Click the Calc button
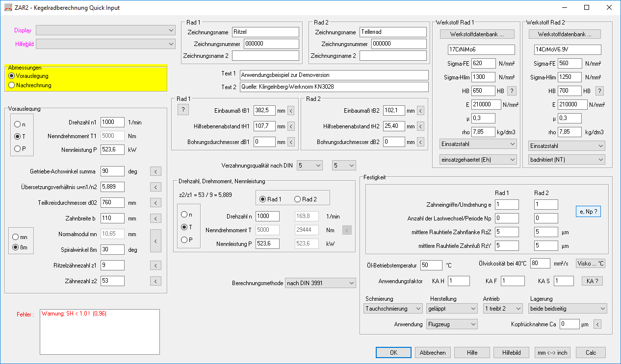The width and height of the screenshot is (621, 364). click(x=591, y=353)
